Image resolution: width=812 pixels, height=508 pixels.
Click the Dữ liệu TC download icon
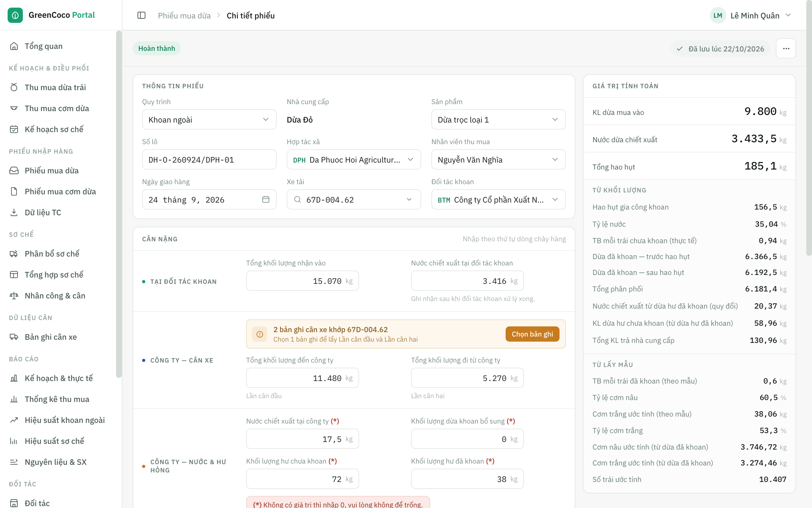(14, 212)
